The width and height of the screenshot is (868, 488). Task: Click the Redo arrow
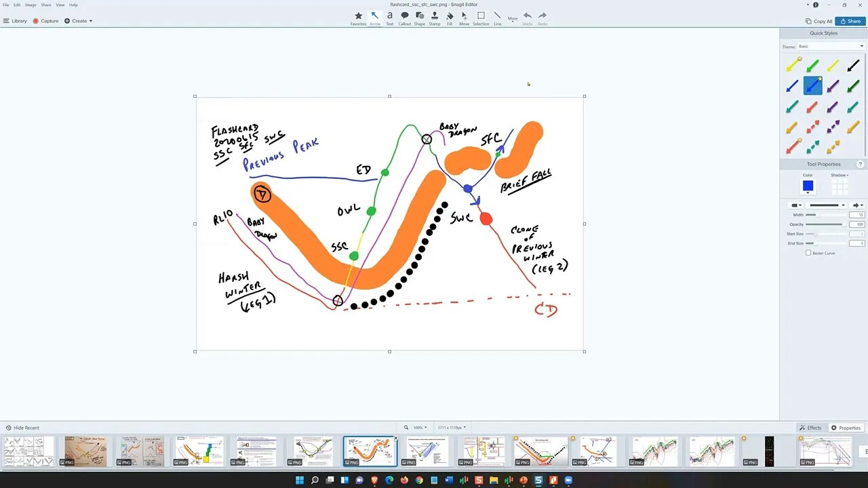[542, 18]
